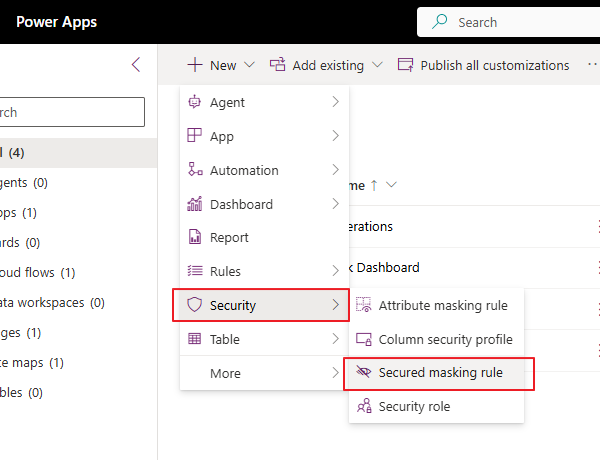Open the Name column dropdown chevron
The image size is (600, 460).
pos(391,185)
